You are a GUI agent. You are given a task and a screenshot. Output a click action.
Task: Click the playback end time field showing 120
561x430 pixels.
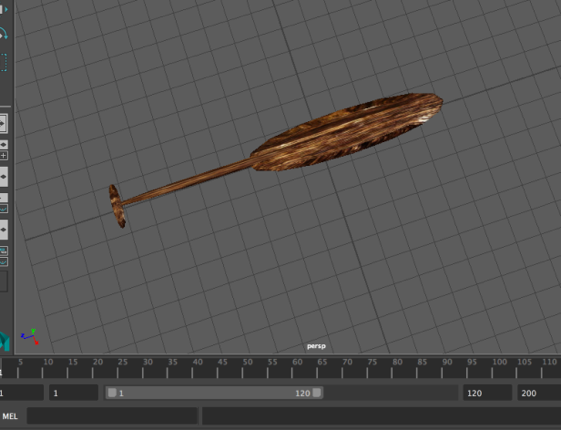[487, 393]
